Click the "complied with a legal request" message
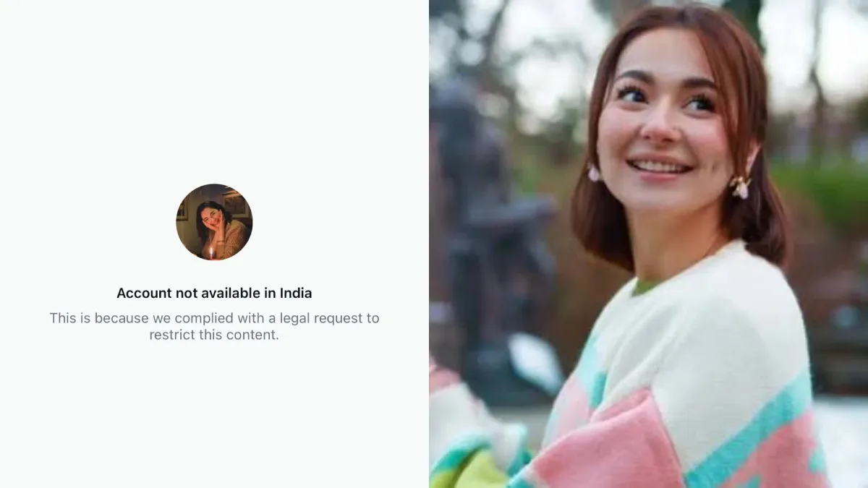 point(214,326)
